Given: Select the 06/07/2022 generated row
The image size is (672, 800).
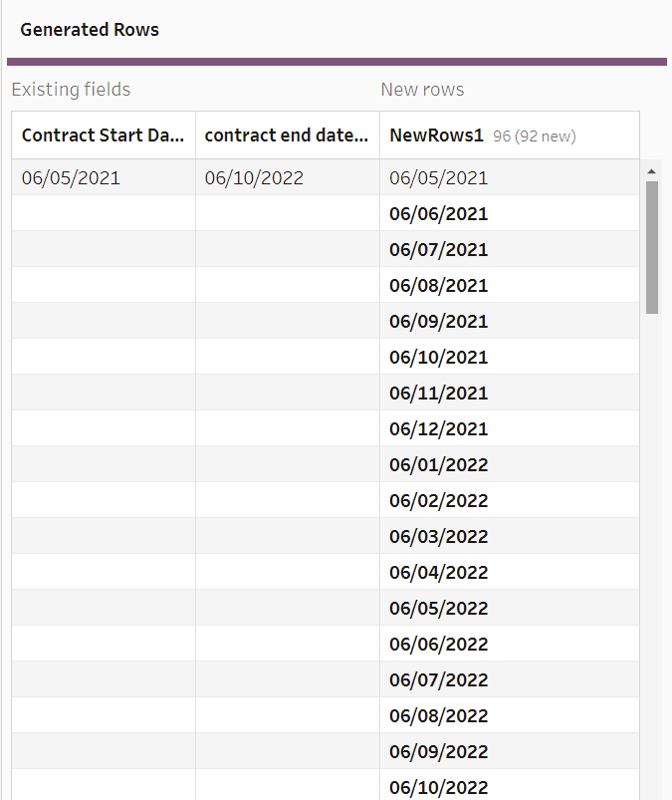Looking at the screenshot, I should point(439,680).
